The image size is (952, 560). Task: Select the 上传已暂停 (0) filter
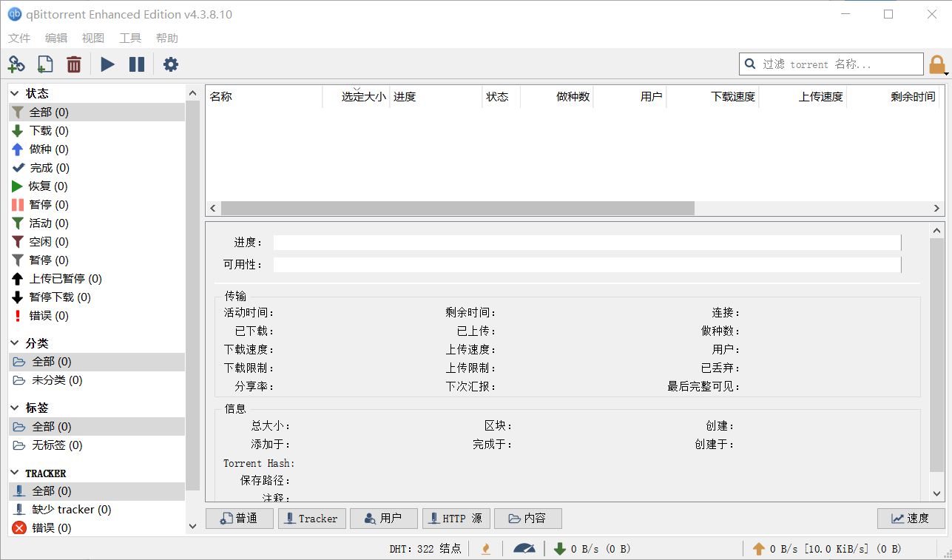pyautogui.click(x=96, y=279)
